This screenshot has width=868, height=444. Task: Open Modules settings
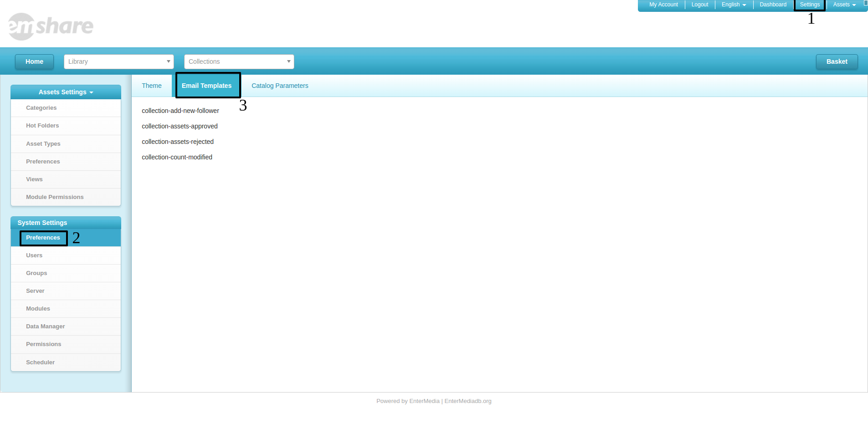[66, 309]
